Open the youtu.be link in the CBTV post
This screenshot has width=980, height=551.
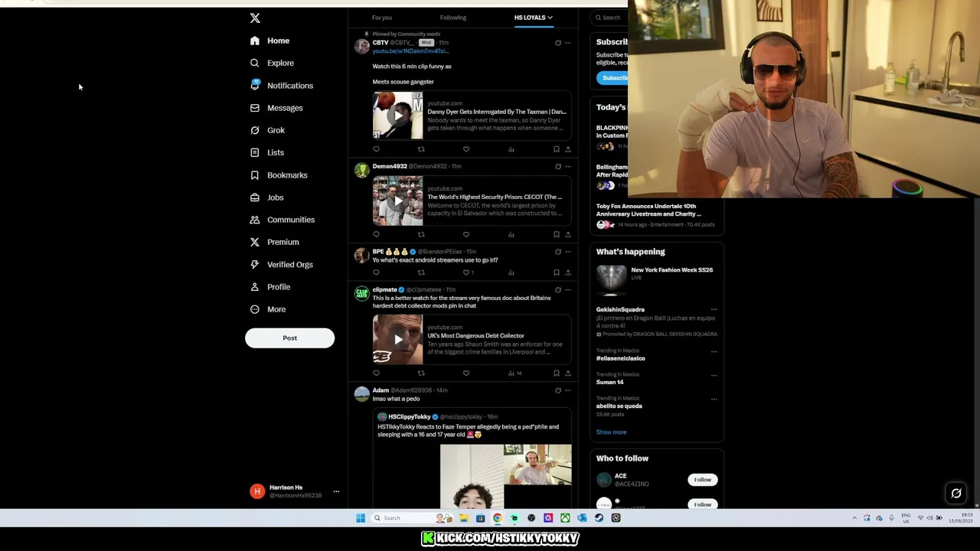(x=410, y=51)
